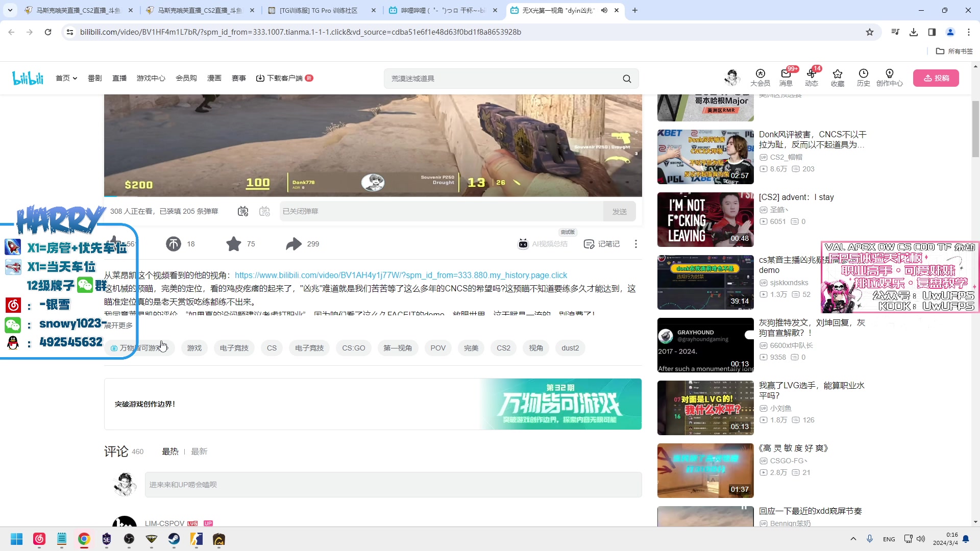
Task: Toggle Chrome side panel icon
Action: 932,32
